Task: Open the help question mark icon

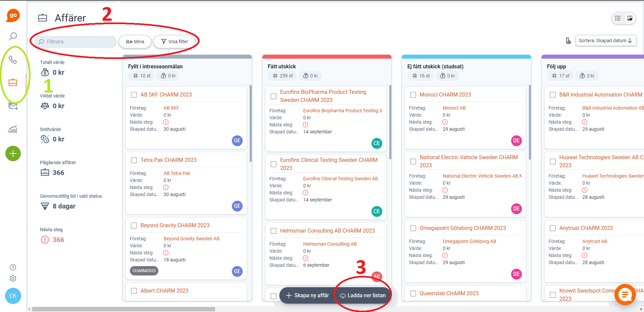Action: pyautogui.click(x=13, y=267)
